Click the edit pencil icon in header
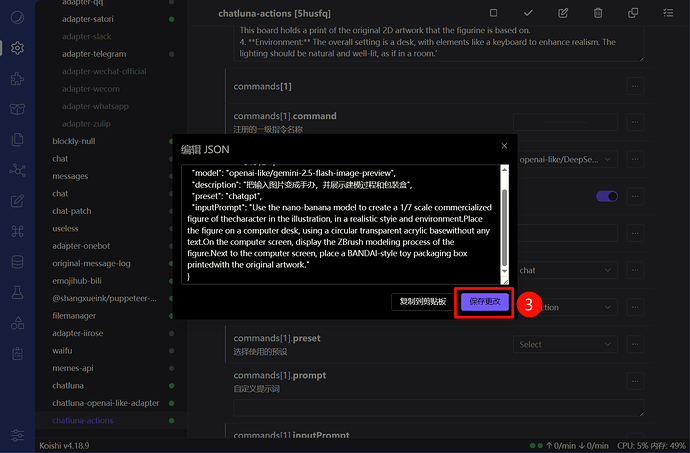The height and width of the screenshot is (453, 690). [x=563, y=13]
